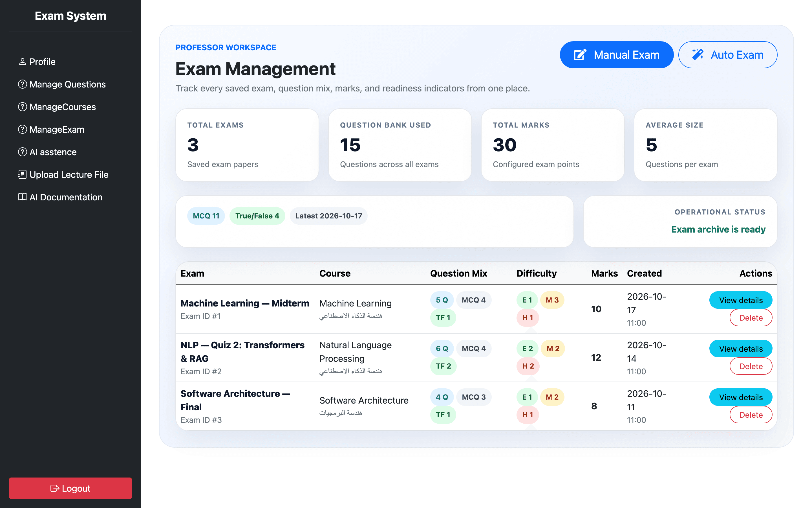Click the red Logout button

(x=70, y=488)
